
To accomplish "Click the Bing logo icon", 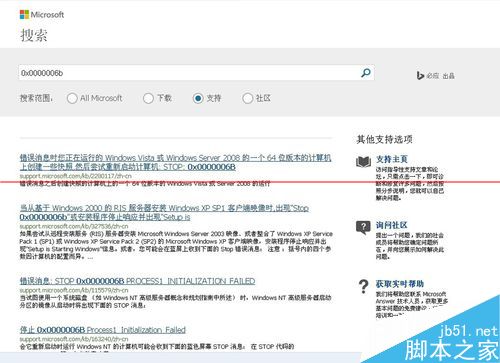I will [420, 75].
